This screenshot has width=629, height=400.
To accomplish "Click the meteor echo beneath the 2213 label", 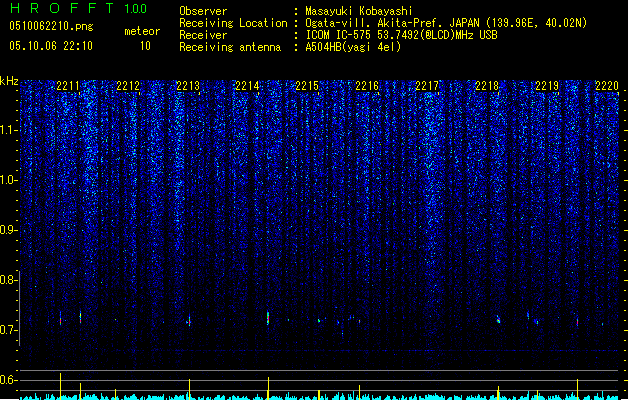I will click(189, 321).
